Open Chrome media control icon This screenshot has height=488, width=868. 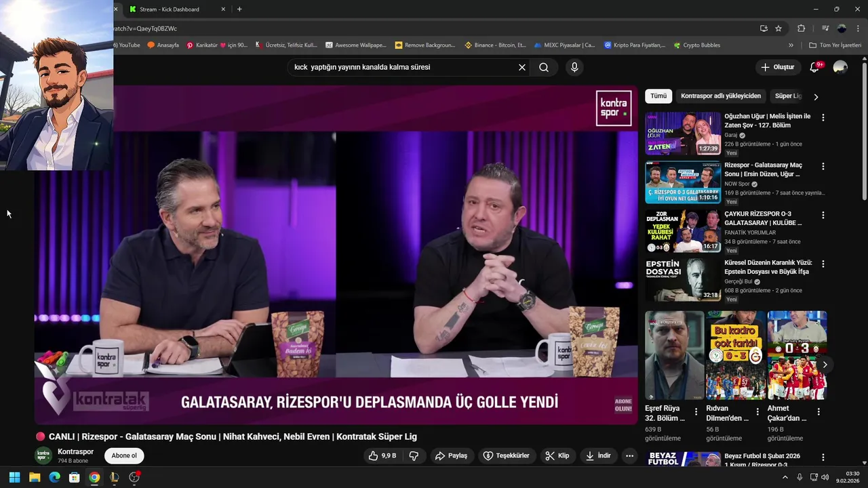(825, 28)
